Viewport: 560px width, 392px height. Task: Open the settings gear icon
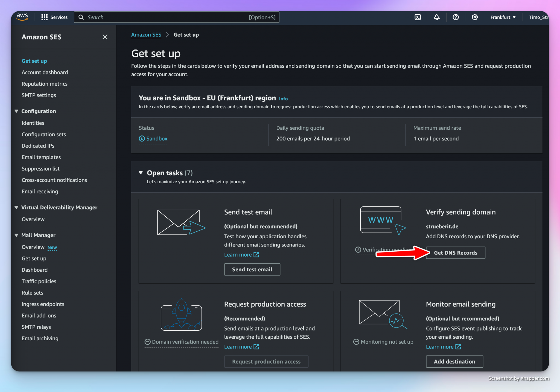point(475,17)
